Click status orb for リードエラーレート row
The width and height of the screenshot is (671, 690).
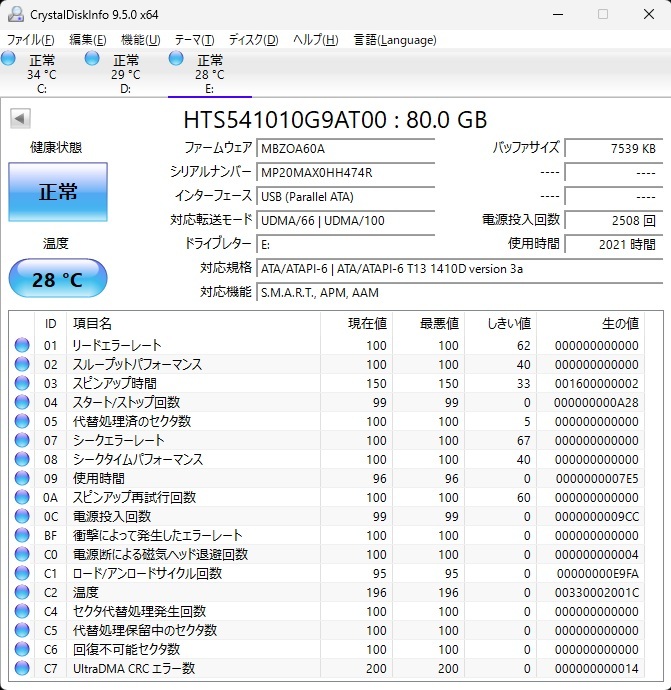[x=22, y=346]
